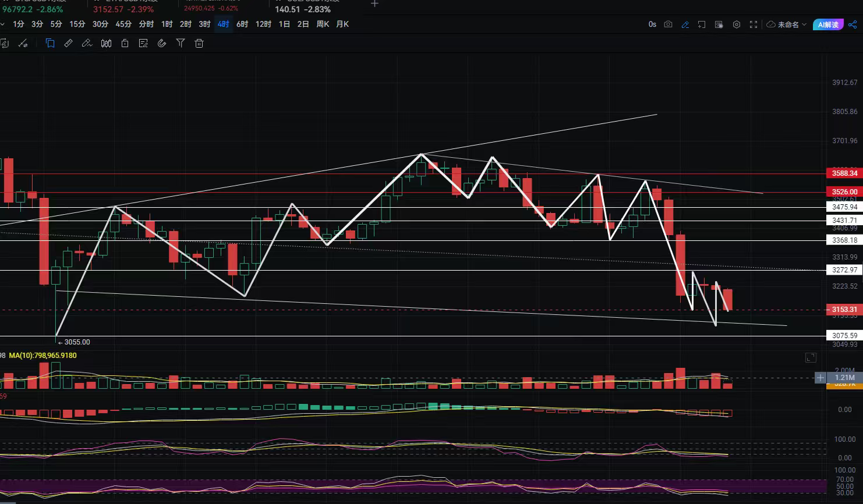Image resolution: width=863 pixels, height=504 pixels.
Task: Switch to the 15分 timeframe
Action: click(x=77, y=24)
